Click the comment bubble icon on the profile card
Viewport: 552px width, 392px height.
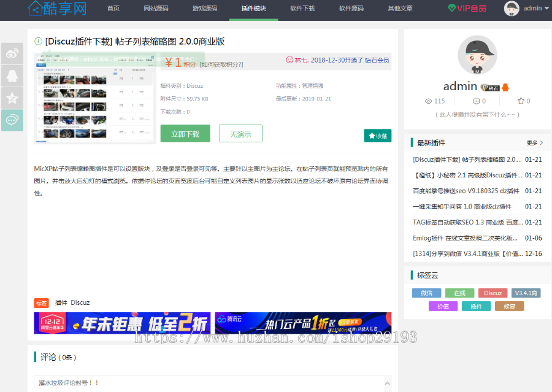click(477, 101)
